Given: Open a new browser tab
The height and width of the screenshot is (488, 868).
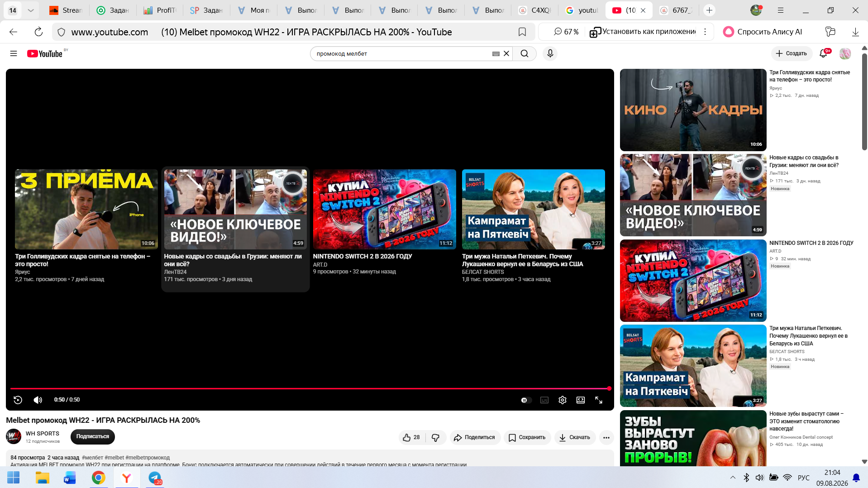Looking at the screenshot, I should [x=709, y=10].
